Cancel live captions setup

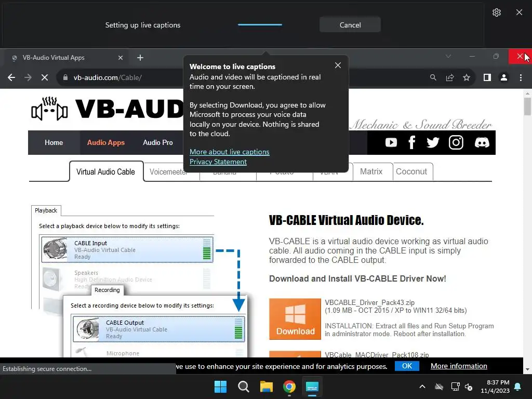tap(350, 25)
